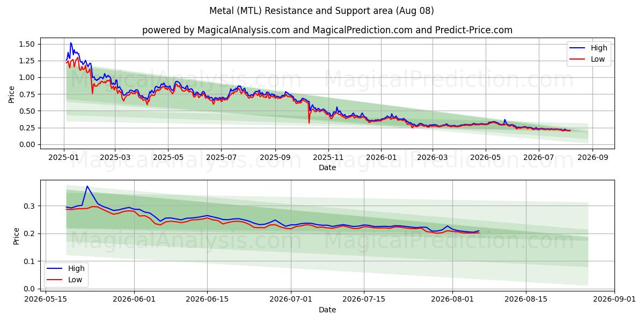Click the bottom chart y-axis value '0.1'
This screenshot has width=644, height=322.
pos(30,261)
